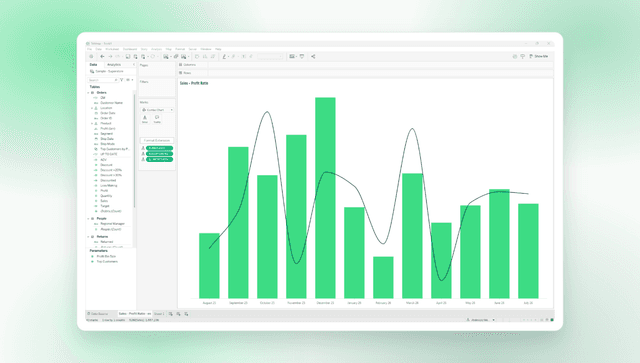This screenshot has width=640, height=363.
Task: Select the Customer Name field
Action: point(111,103)
